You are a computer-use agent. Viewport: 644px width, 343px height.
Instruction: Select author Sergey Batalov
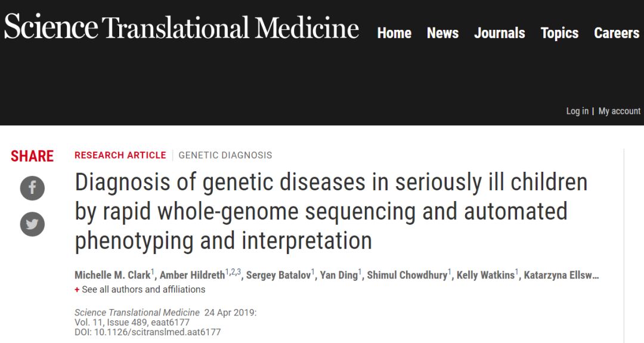(x=278, y=275)
